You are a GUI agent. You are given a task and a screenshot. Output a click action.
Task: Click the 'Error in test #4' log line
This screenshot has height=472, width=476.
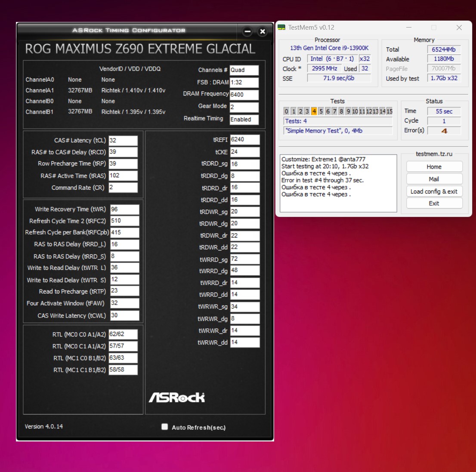coord(322,180)
